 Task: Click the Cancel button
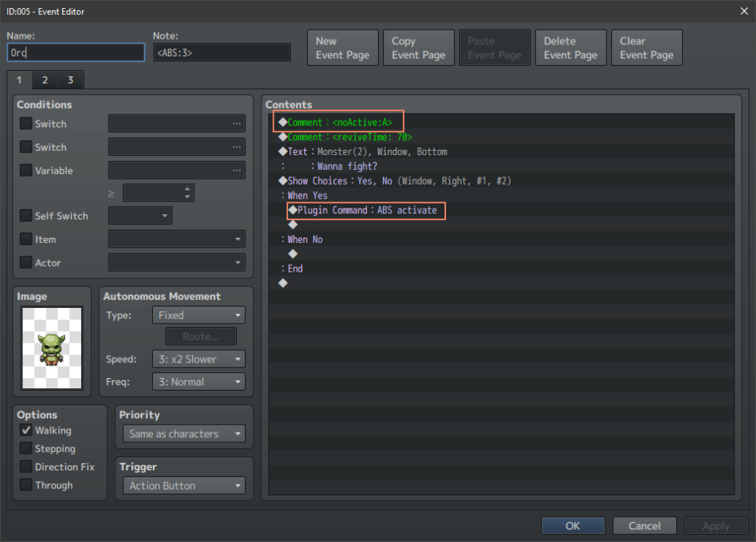pos(645,526)
